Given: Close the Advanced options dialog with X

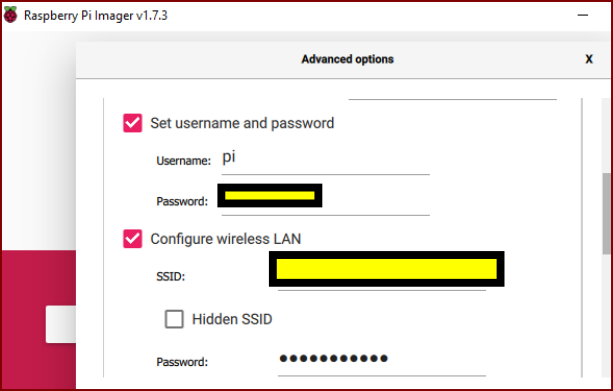Looking at the screenshot, I should point(589,59).
